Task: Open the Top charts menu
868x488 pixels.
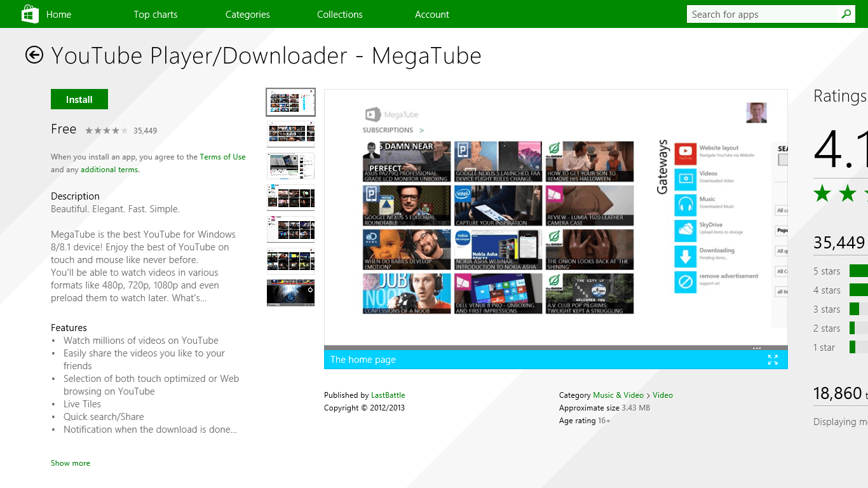Action: tap(156, 13)
